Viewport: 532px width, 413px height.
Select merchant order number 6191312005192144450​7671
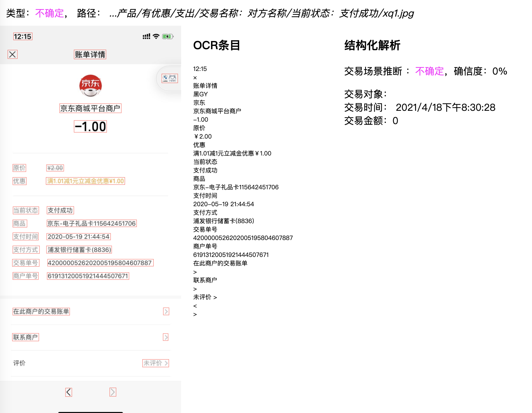pos(88,276)
